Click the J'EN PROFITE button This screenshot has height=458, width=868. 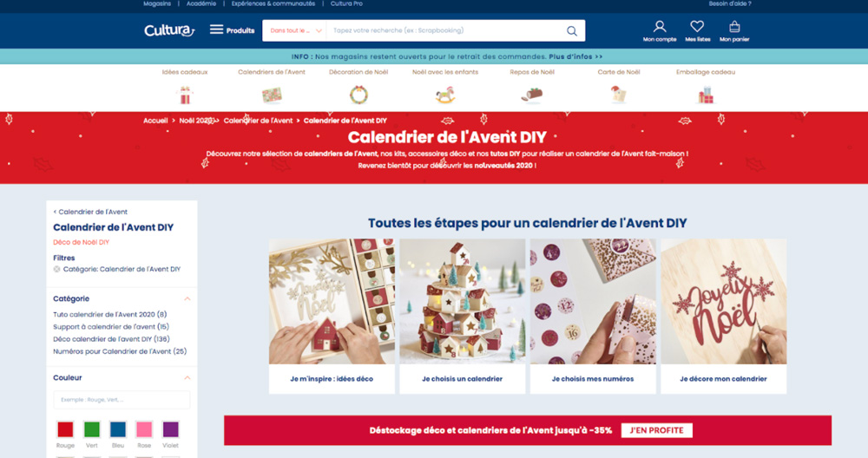(x=656, y=430)
